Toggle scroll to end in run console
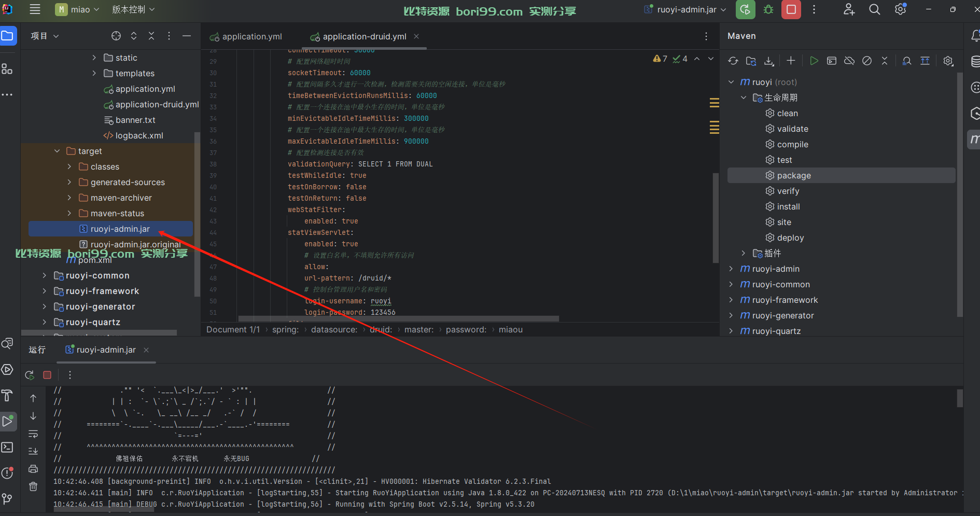Screen dimensions: 980x516 33,451
